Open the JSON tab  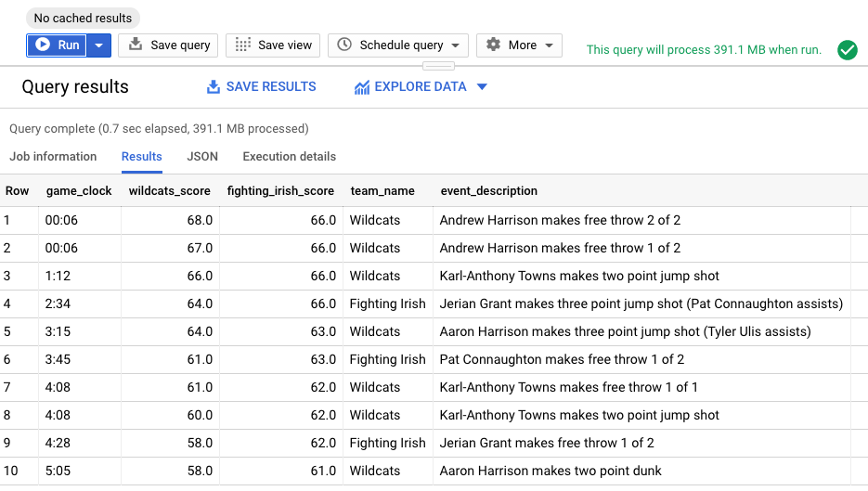(202, 157)
